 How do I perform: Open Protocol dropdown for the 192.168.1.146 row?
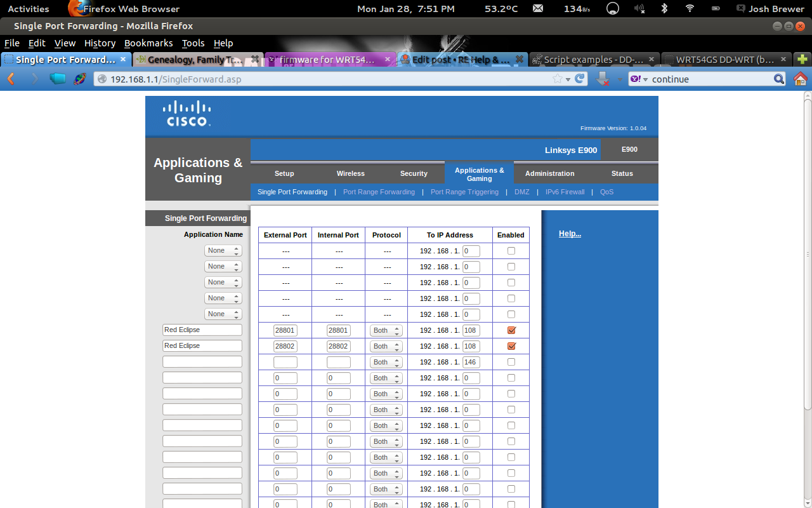[386, 362]
